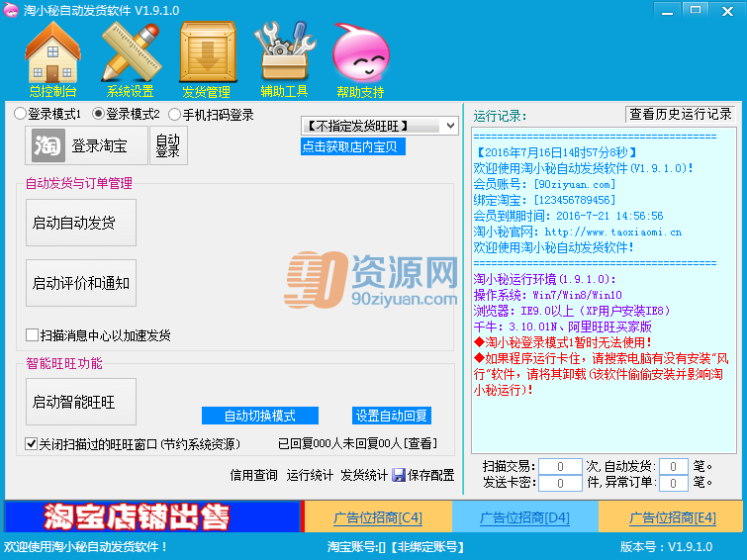Click the [查看] reply link
The image size is (747, 560).
(420, 443)
